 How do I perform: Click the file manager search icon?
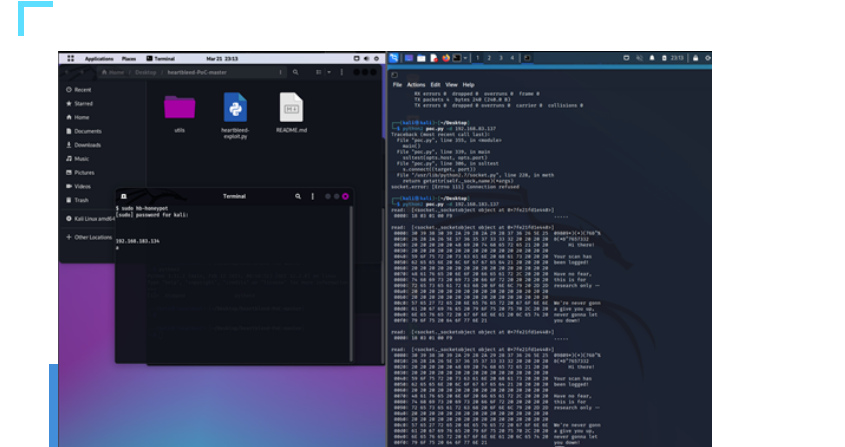coord(295,72)
